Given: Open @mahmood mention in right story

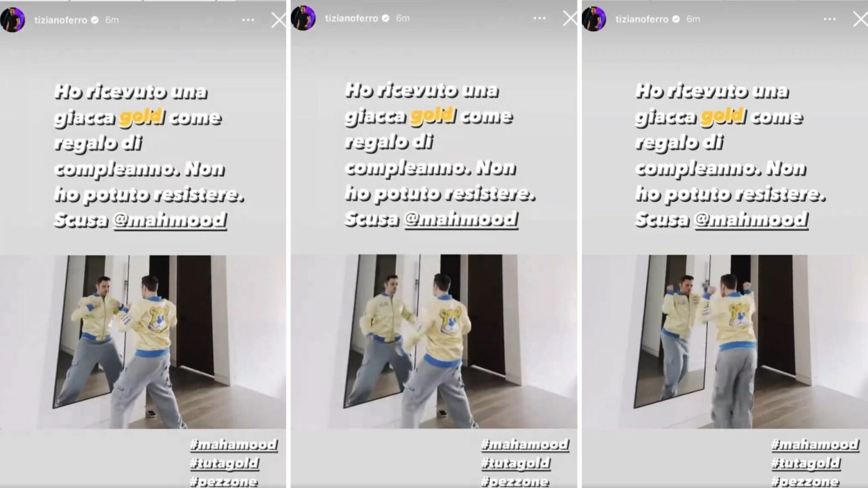Looking at the screenshot, I should click(751, 219).
